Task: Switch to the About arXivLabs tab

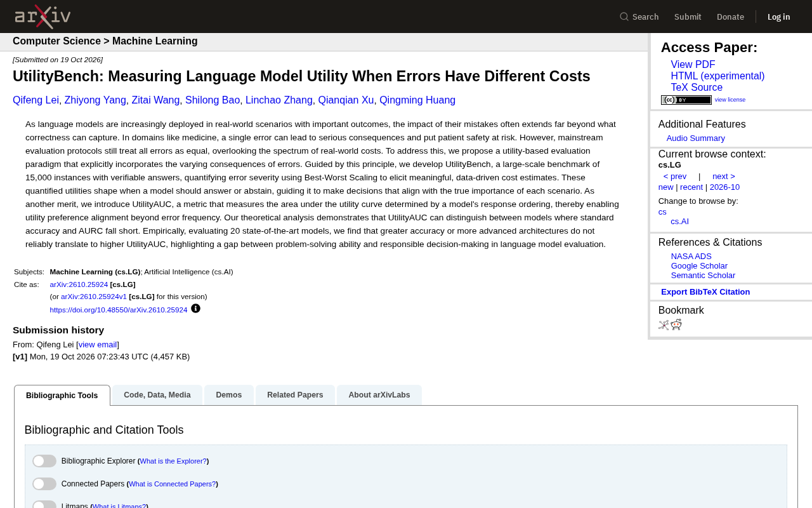Action: pos(379,395)
